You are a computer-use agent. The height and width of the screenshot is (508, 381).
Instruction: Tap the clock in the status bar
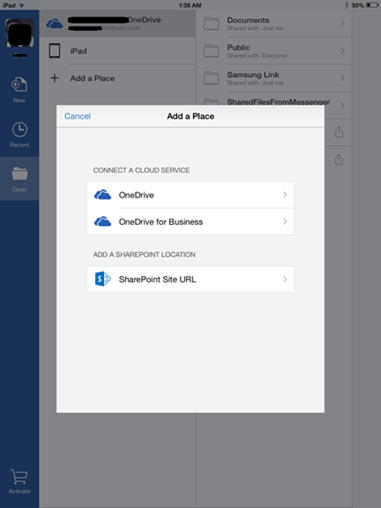[190, 5]
